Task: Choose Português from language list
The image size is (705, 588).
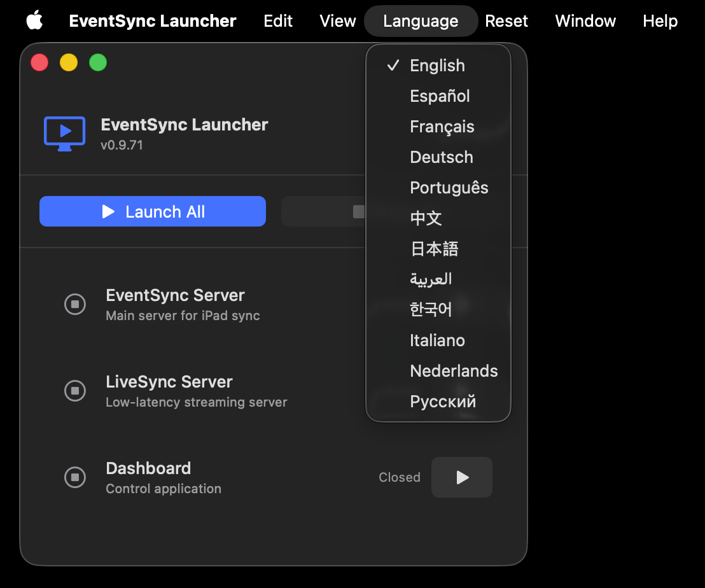Action: pyautogui.click(x=438, y=188)
